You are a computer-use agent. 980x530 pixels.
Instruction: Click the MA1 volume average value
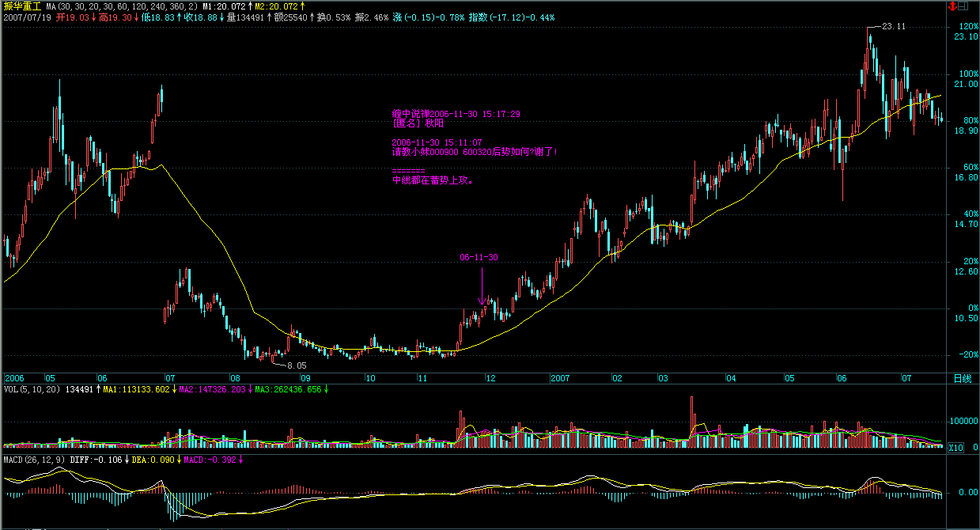pyautogui.click(x=137, y=389)
